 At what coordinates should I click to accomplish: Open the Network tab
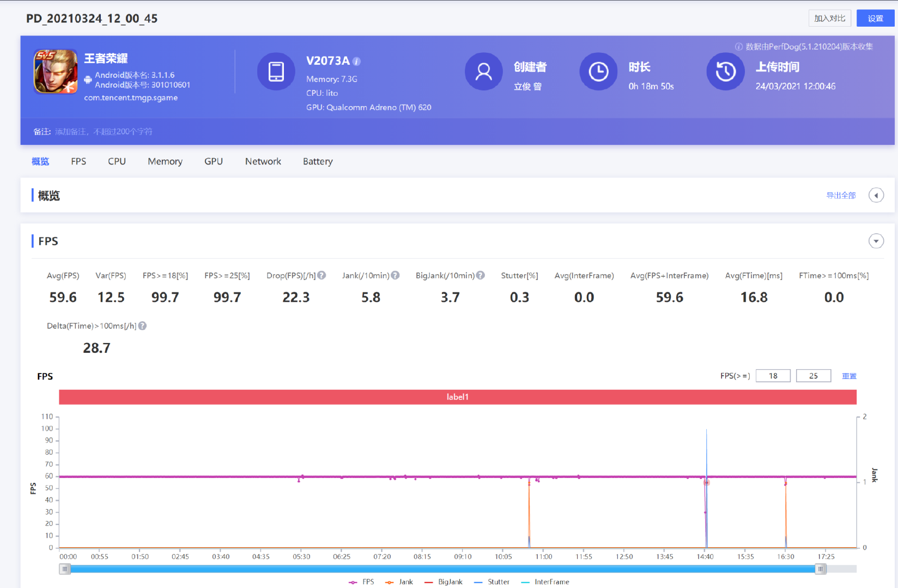point(263,161)
